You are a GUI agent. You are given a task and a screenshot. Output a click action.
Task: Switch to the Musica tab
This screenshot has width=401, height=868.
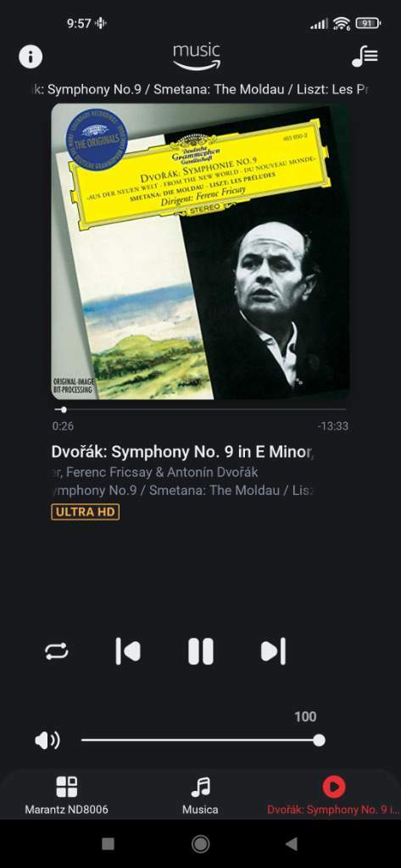[x=200, y=796]
